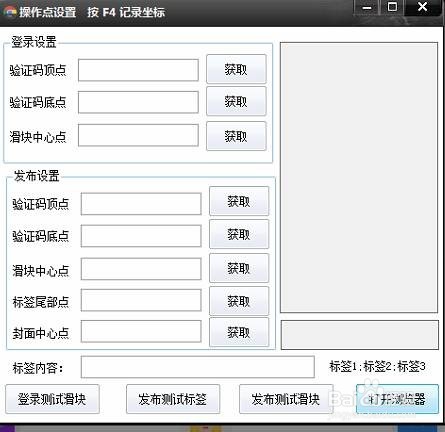Click the 发布测试滑块 button
The image size is (445, 432).
tap(286, 399)
